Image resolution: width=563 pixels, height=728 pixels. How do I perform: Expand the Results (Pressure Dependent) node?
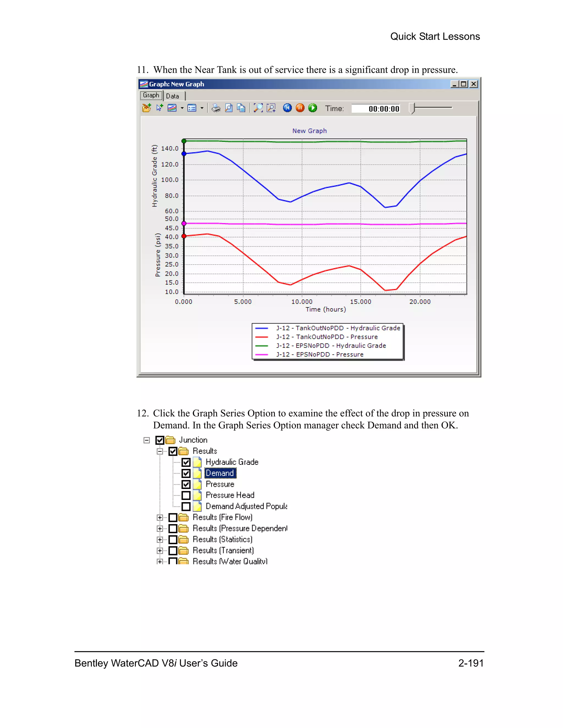(160, 529)
